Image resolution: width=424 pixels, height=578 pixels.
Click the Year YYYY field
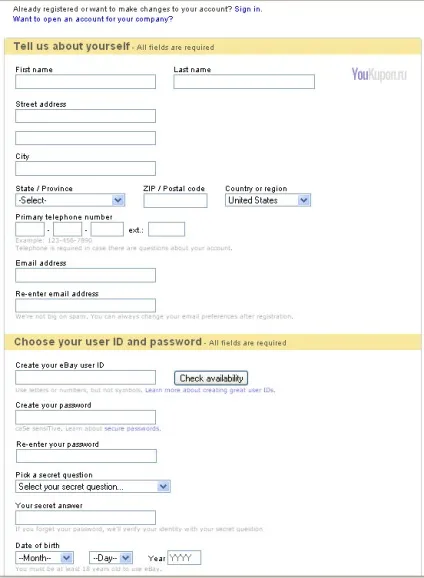pyautogui.click(x=184, y=558)
